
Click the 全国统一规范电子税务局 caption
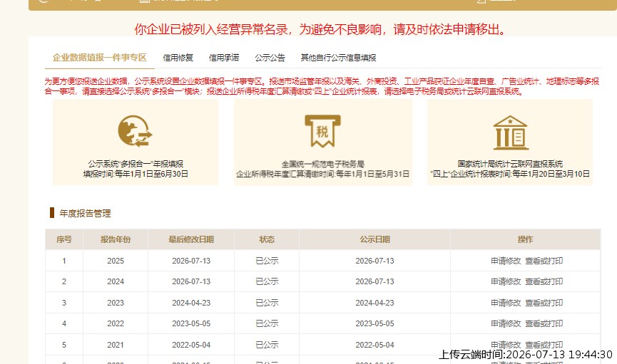322,164
